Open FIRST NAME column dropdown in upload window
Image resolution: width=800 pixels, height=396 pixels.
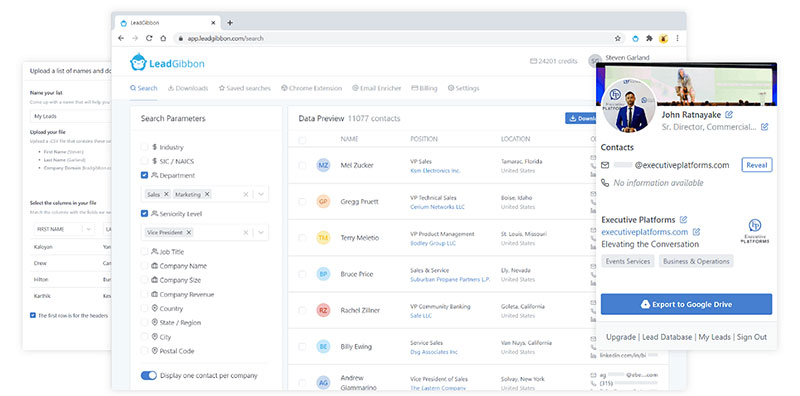click(88, 230)
